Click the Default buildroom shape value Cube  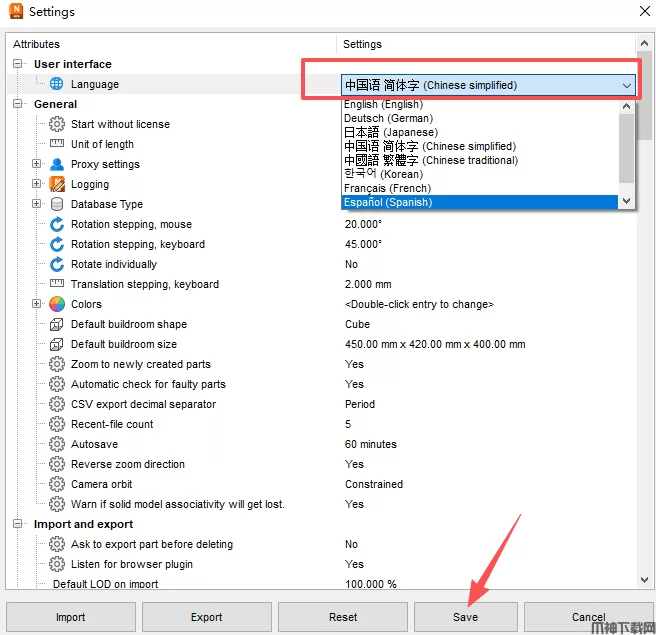pos(357,324)
